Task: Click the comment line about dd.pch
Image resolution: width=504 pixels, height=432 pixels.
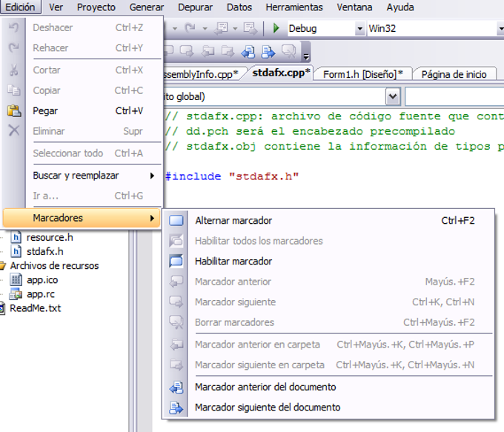Action: tap(310, 131)
